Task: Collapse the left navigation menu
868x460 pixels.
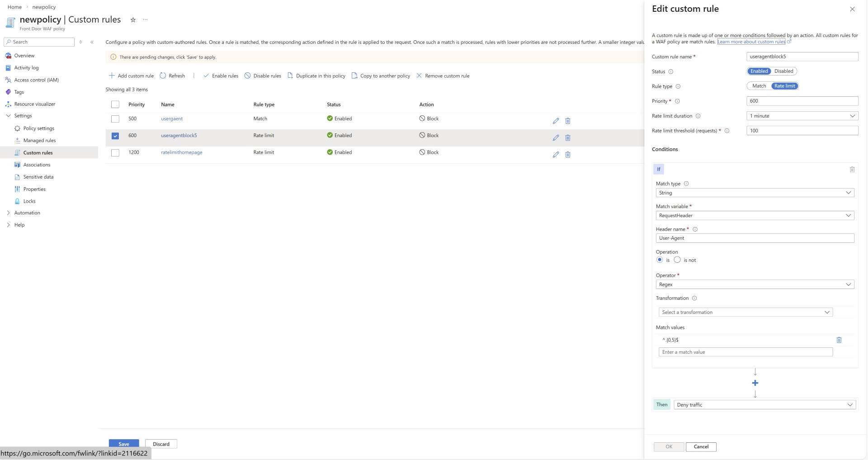Action: coord(92,42)
